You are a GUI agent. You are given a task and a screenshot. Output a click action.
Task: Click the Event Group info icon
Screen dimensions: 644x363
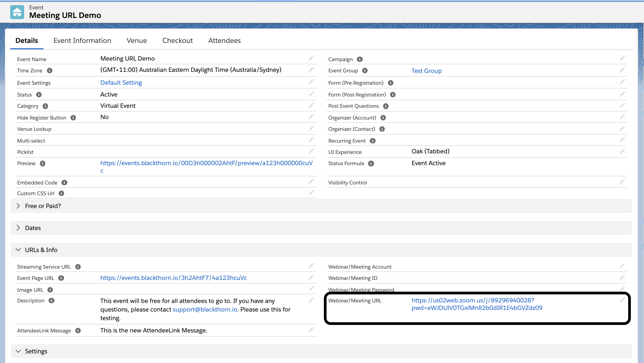point(365,71)
